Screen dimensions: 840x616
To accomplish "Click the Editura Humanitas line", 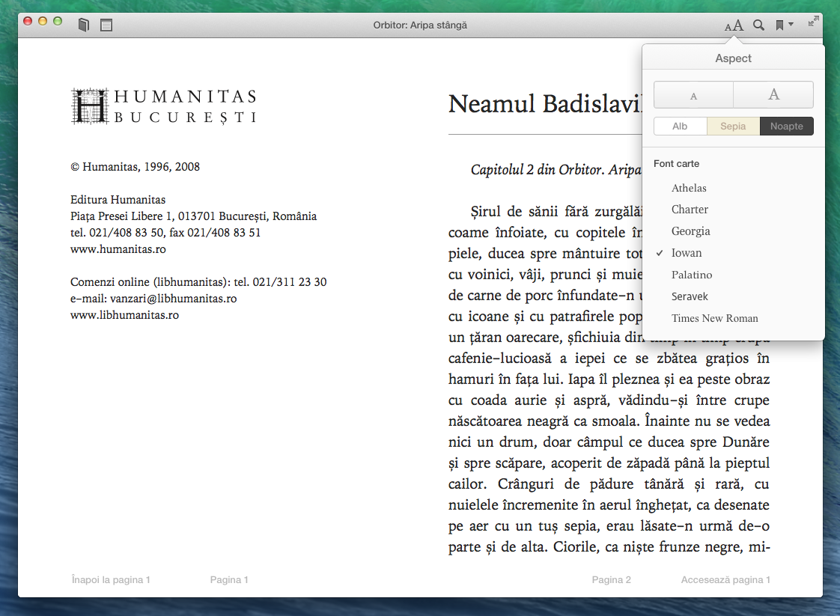I will pos(118,200).
